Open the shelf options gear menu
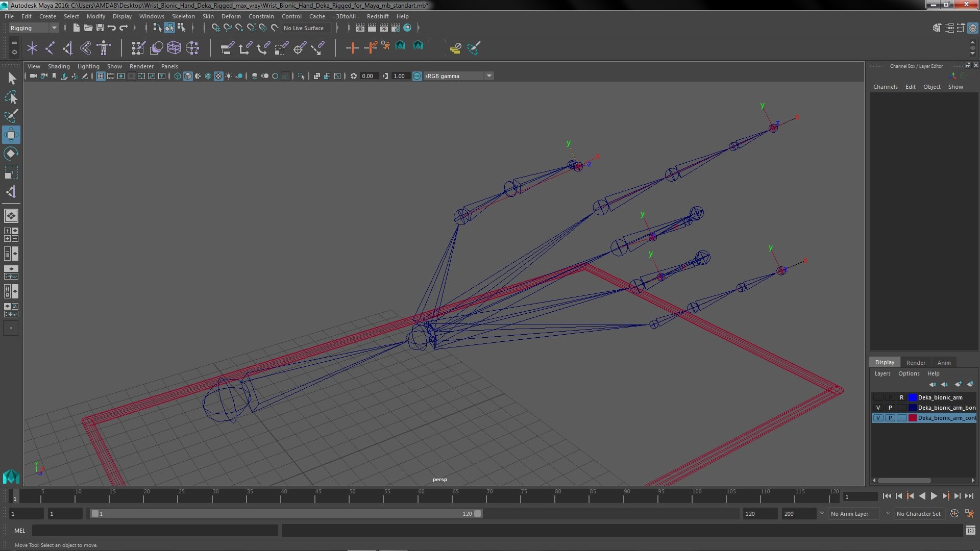 14,52
